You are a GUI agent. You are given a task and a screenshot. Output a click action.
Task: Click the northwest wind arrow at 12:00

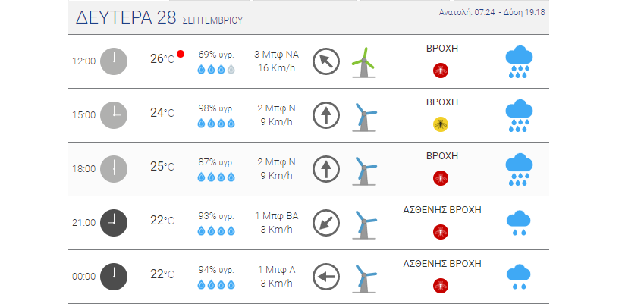coord(326,61)
